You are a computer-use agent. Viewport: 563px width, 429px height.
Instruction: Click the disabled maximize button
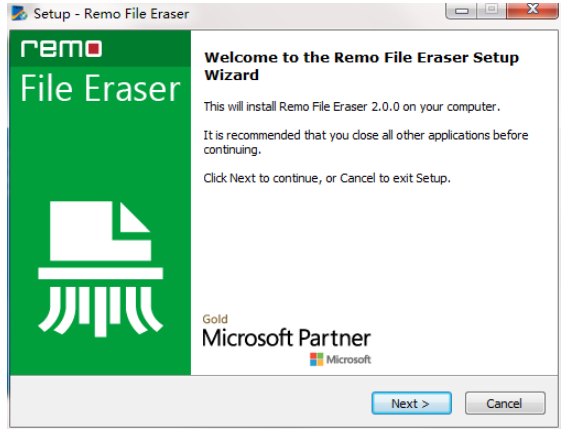pyautogui.click(x=492, y=10)
